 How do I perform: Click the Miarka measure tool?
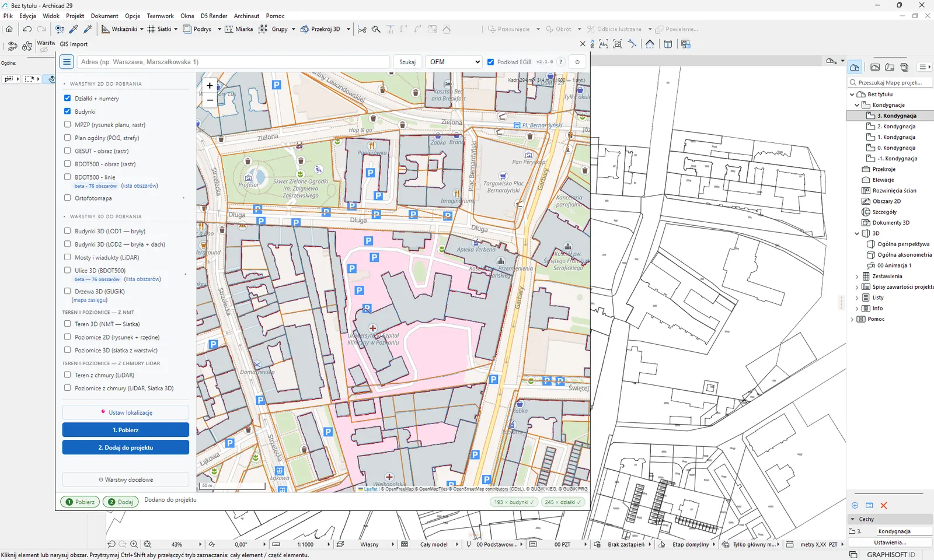click(x=239, y=29)
